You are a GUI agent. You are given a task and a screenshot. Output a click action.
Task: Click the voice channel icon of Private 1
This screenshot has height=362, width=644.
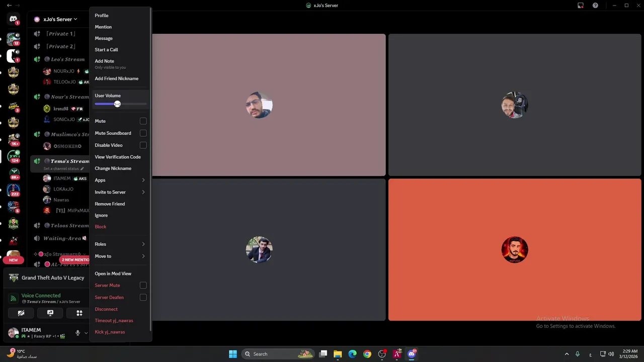point(37,34)
